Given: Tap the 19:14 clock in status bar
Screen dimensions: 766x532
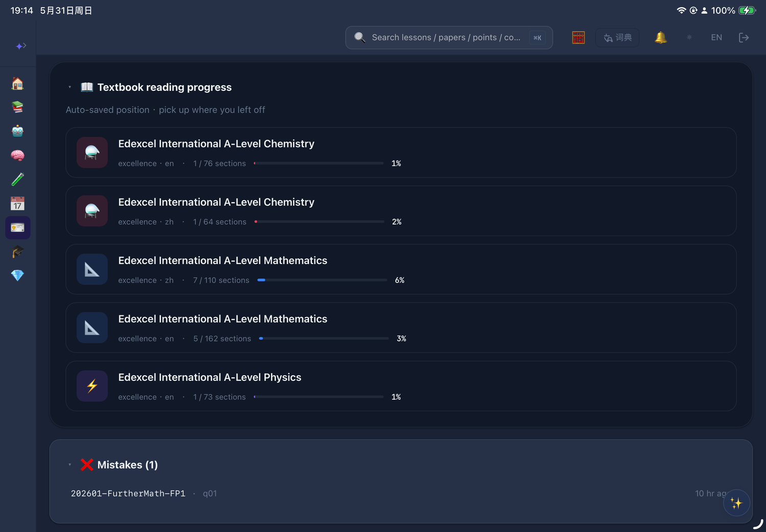Looking at the screenshot, I should [x=21, y=10].
